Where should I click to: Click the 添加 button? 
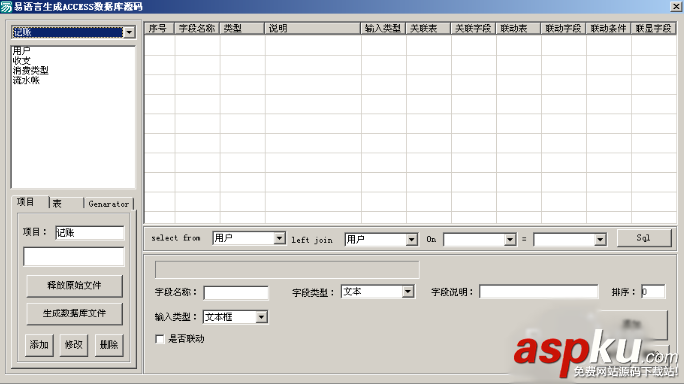(x=39, y=345)
